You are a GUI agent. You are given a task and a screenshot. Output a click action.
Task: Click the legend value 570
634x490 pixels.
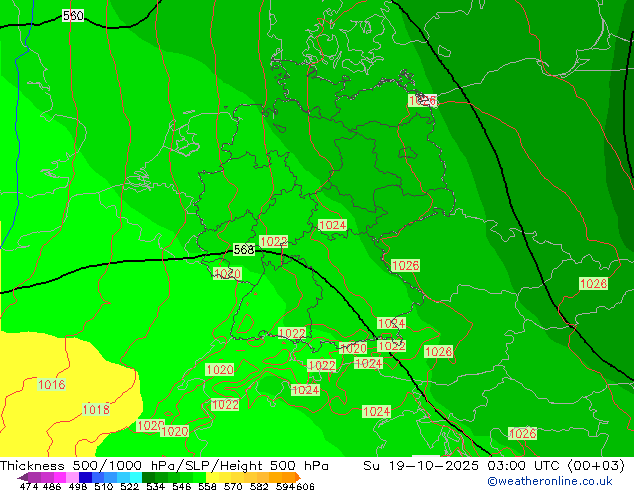[233, 486]
